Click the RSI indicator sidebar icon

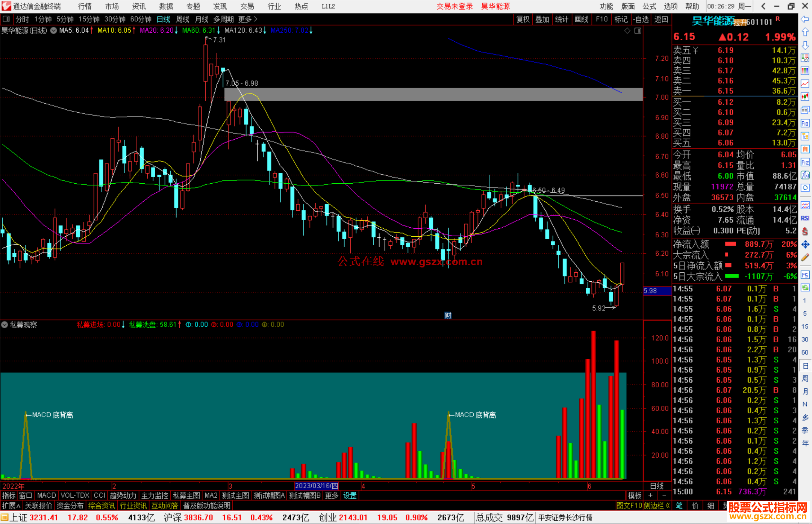tap(805, 218)
